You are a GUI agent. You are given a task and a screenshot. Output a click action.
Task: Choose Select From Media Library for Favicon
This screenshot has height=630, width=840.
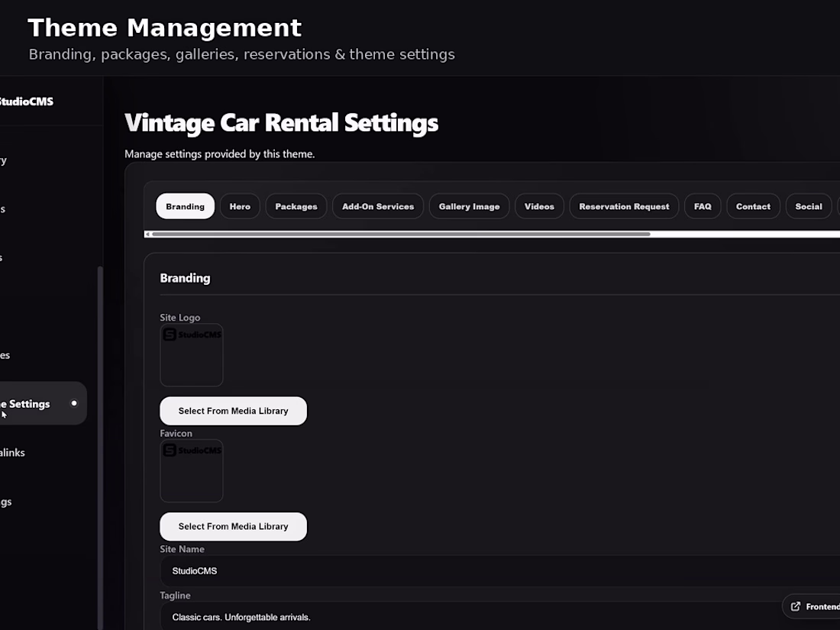[233, 527]
